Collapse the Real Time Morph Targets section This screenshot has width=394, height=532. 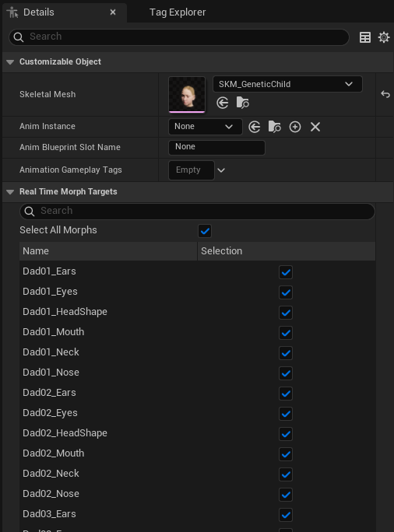(x=10, y=192)
